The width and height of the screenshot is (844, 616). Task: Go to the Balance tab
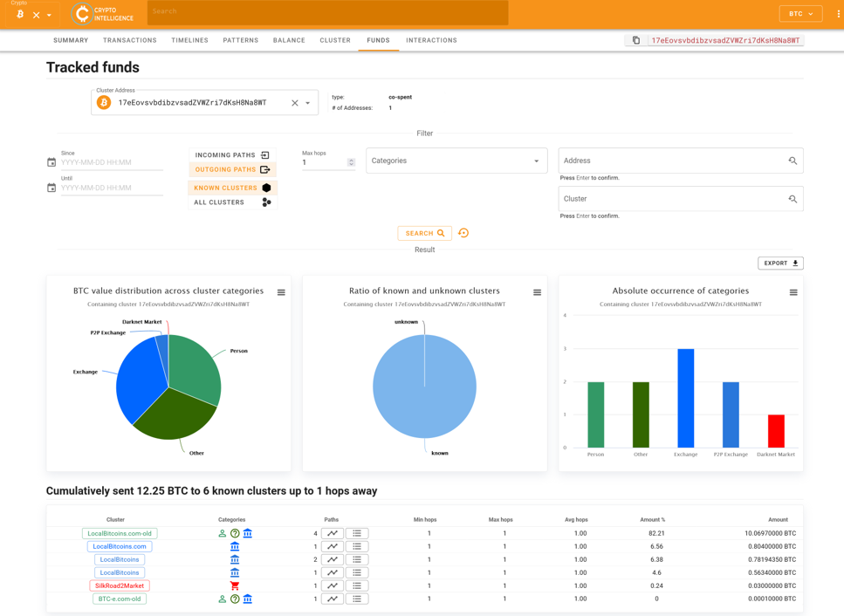click(289, 40)
